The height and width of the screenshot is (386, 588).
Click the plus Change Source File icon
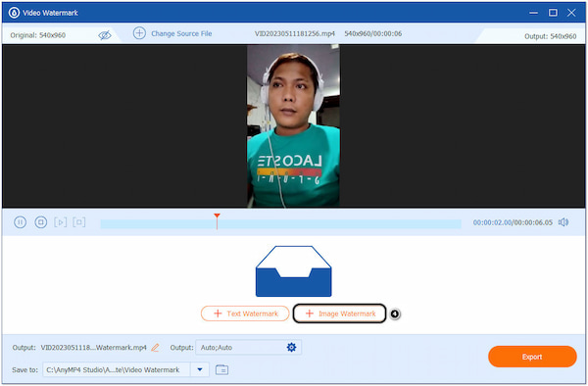(x=139, y=33)
